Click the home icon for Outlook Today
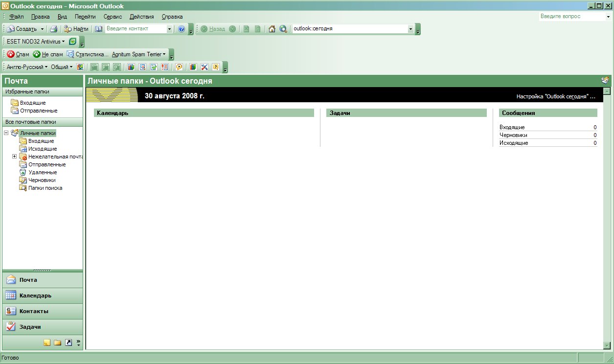Viewport: 614px width, 364px height. pyautogui.click(x=272, y=29)
